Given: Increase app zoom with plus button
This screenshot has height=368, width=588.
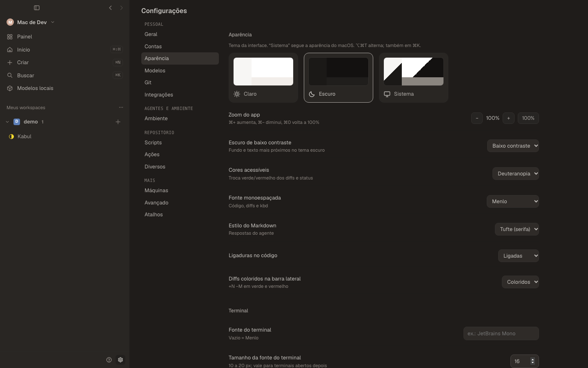Looking at the screenshot, I should coord(508,118).
